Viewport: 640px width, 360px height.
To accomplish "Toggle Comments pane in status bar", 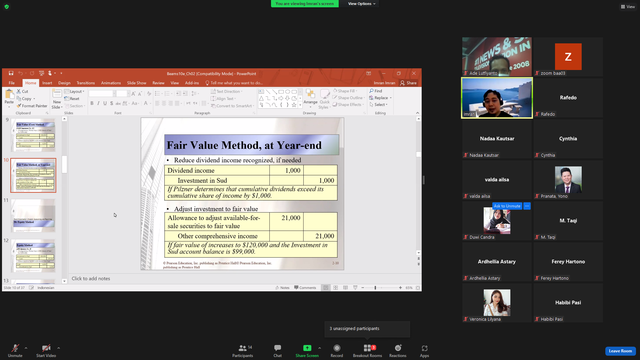I will [x=305, y=288].
